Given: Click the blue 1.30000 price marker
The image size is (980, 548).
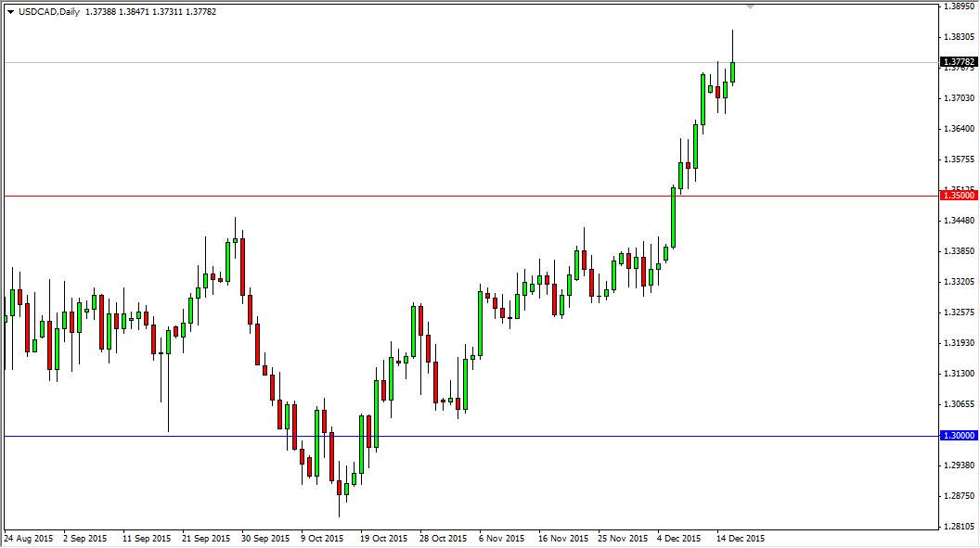Looking at the screenshot, I should tap(956, 433).
